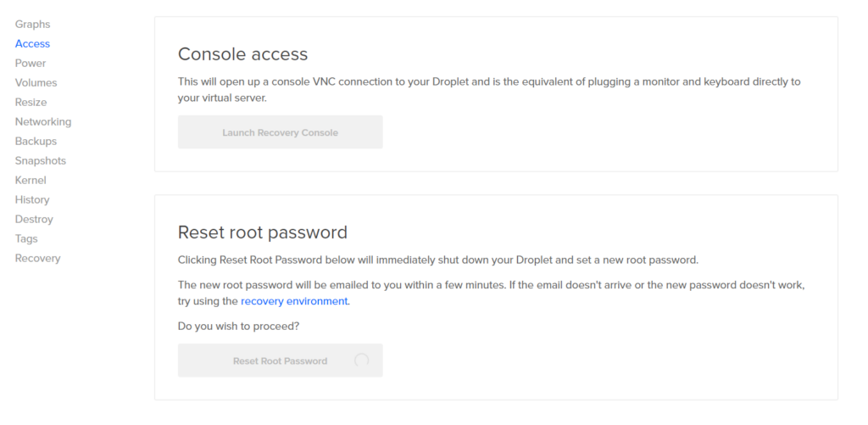Open the Volumes page
This screenshot has width=868, height=425.
36,82
